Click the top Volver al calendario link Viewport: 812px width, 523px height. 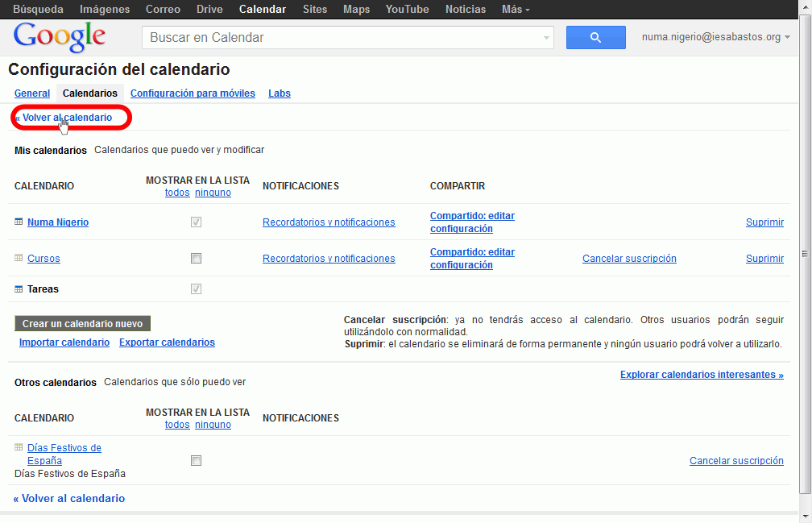click(64, 118)
